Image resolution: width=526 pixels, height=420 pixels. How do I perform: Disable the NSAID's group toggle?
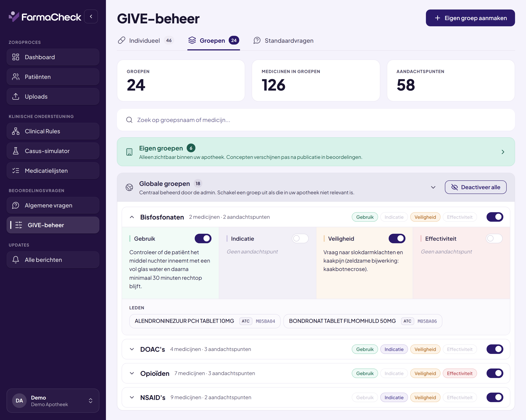(x=495, y=397)
